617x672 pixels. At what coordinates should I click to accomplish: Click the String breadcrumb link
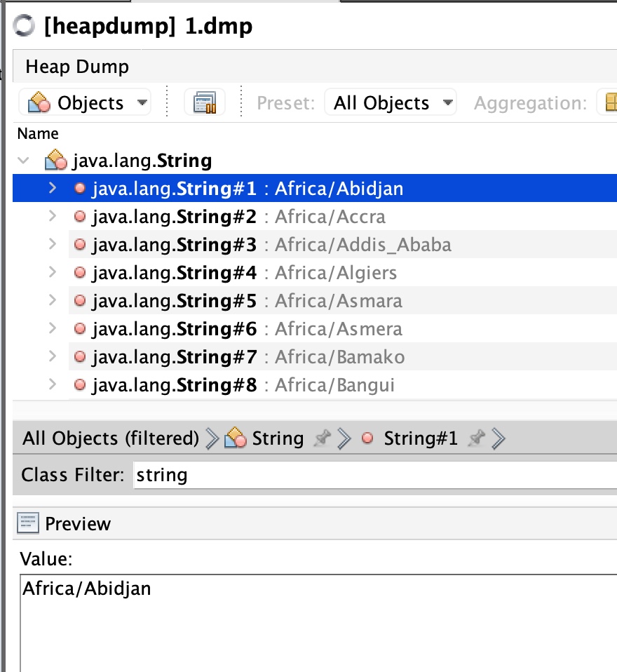tap(277, 439)
